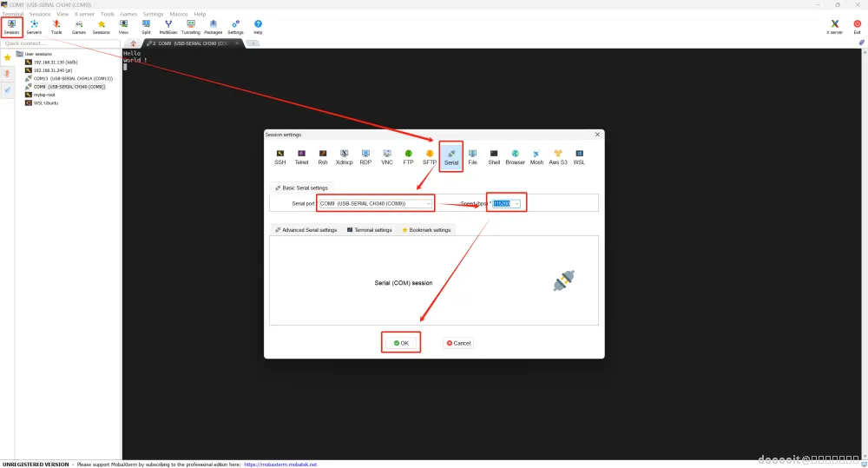This screenshot has height=468, width=868.
Task: Open the Settings toolbar icon
Action: [235, 27]
